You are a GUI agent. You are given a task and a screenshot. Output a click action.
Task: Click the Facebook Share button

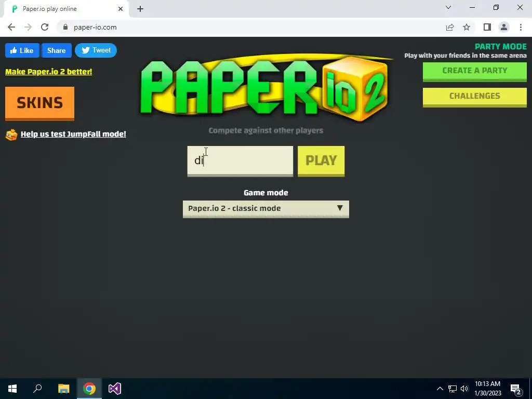(56, 50)
